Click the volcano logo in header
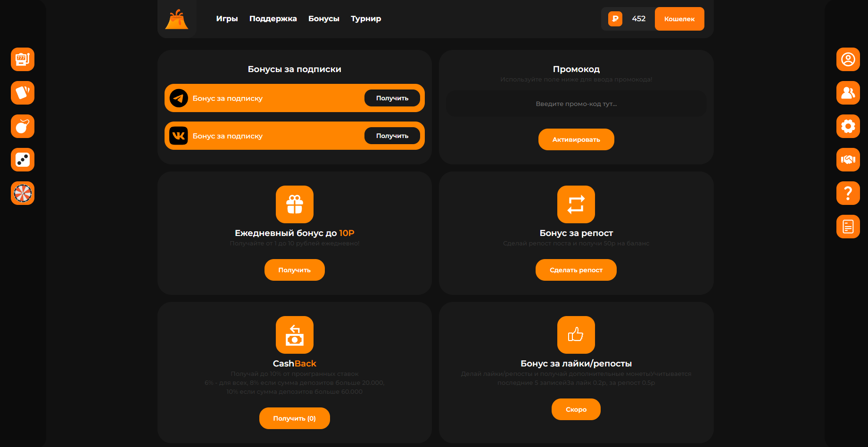Screen dimensions: 868x447 coord(177,19)
